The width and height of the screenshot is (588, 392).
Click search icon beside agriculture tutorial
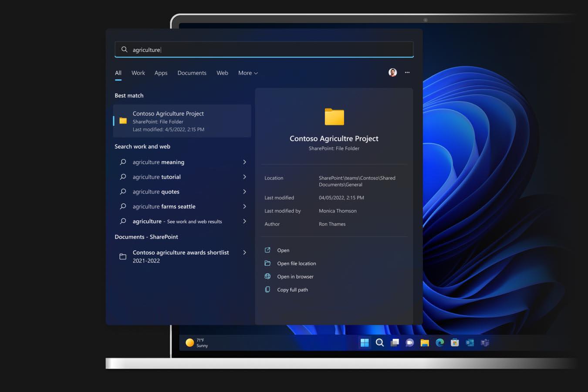(x=123, y=177)
